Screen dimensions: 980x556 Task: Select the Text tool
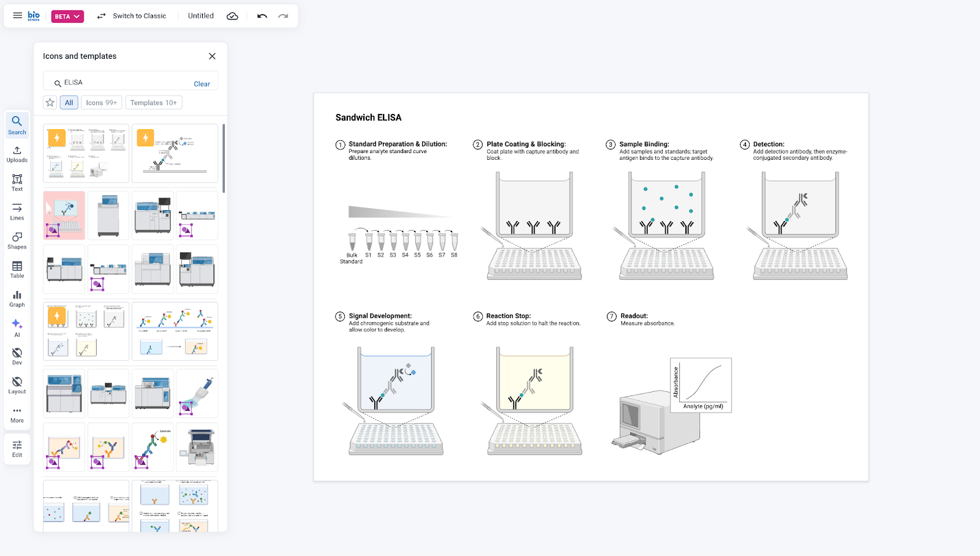click(17, 182)
